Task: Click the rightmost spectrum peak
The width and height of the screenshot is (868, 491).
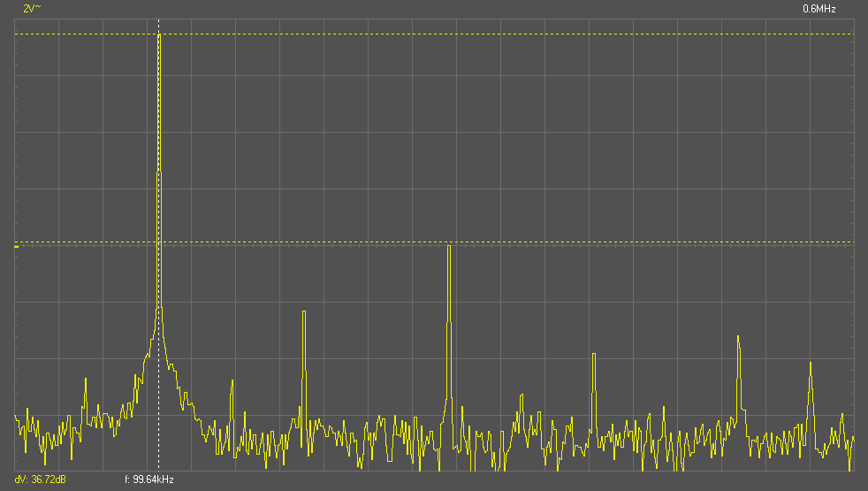Action: point(810,363)
